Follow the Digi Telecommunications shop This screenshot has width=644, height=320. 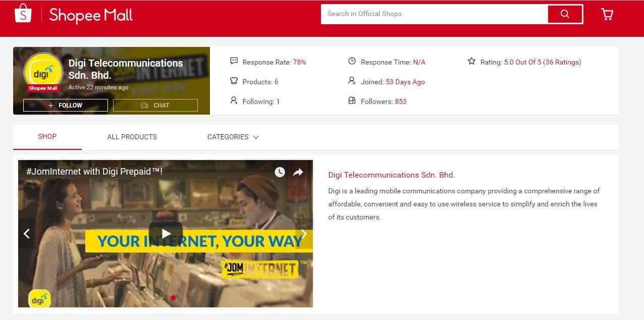click(x=66, y=105)
